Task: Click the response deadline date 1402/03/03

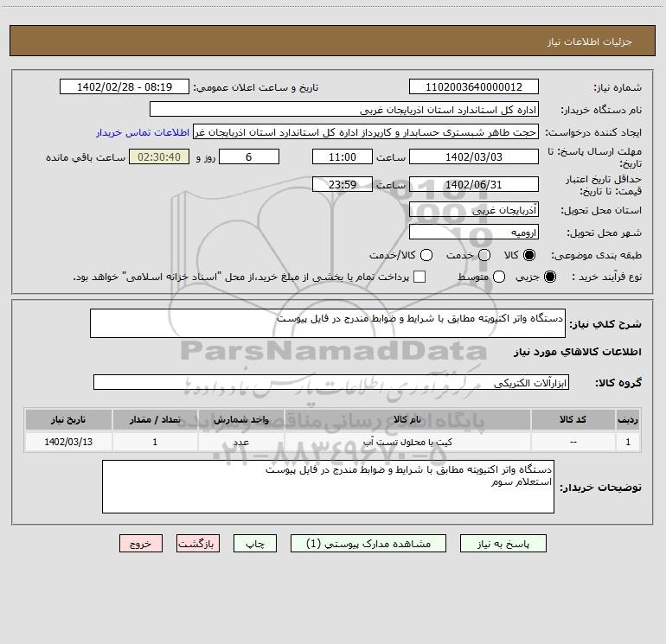Action: (x=474, y=156)
